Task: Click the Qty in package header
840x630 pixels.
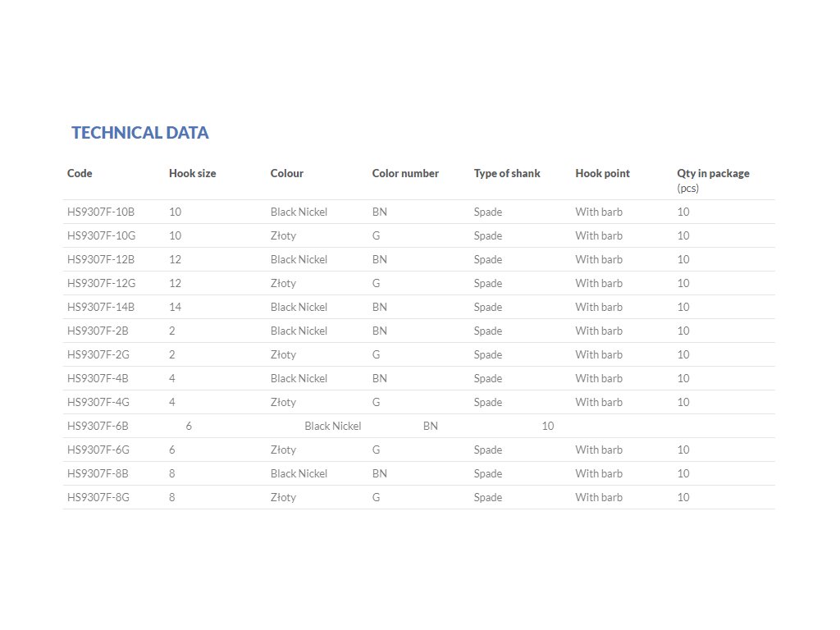Action: pyautogui.click(x=713, y=173)
